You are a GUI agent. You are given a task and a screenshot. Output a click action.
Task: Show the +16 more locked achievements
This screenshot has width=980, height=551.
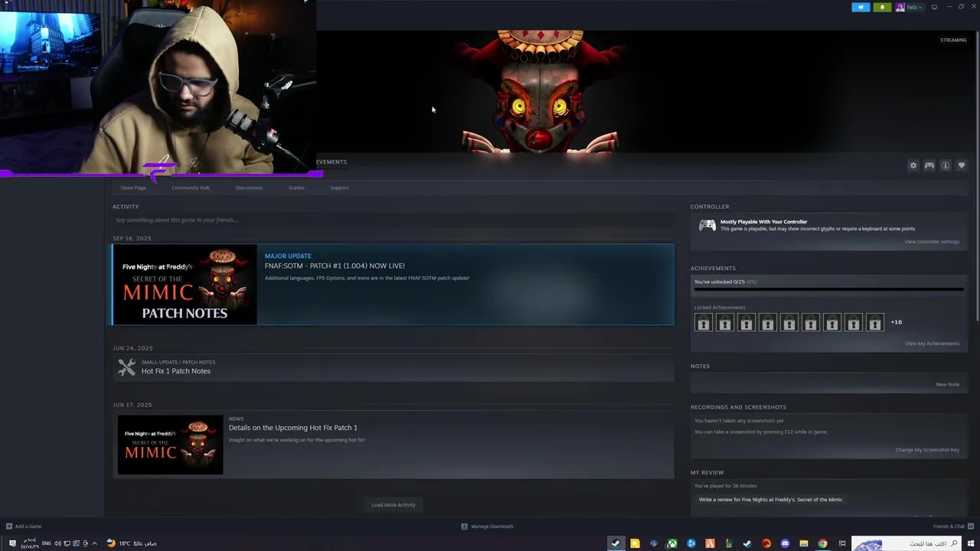tap(896, 322)
